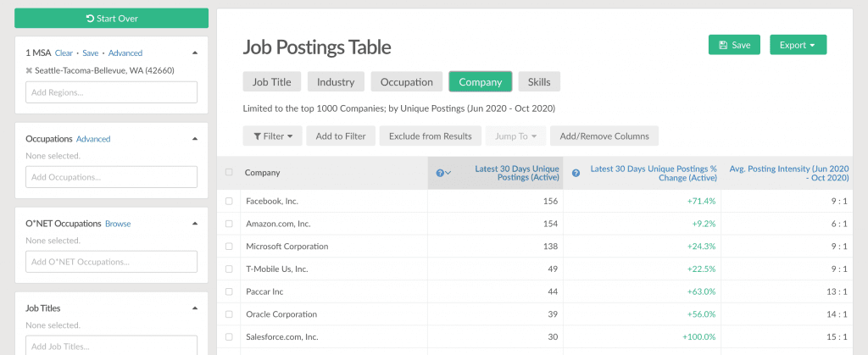Save the Job Postings Table
The width and height of the screenshot is (868, 355).
[733, 45]
